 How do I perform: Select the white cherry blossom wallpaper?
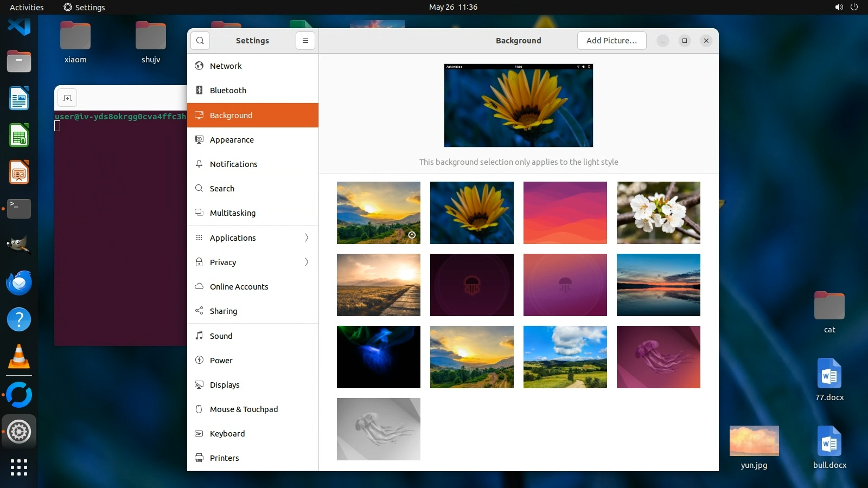tap(658, 213)
